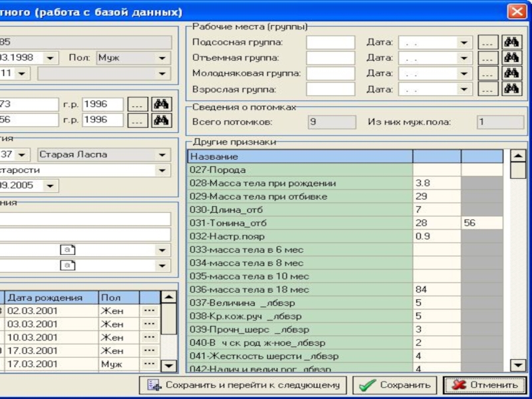Viewport: 532px width, 399px height.
Task: Select the 031-Тонина_отб row
Action: pyautogui.click(x=299, y=223)
